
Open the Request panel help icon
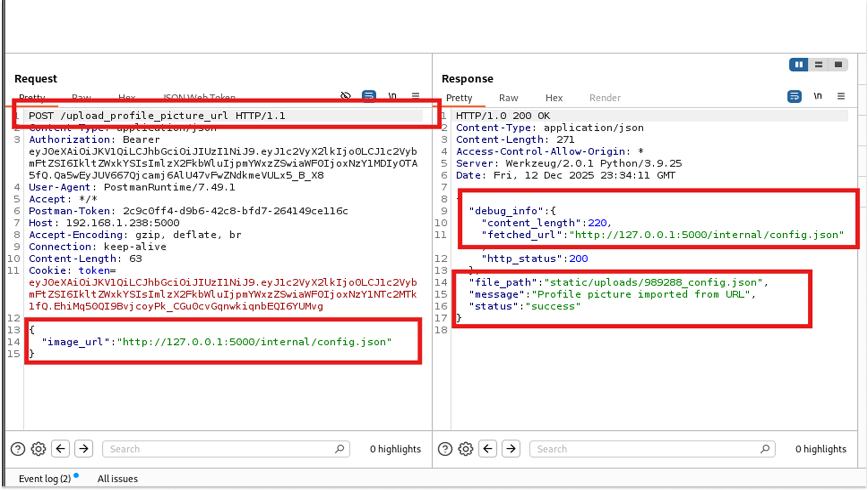18,449
